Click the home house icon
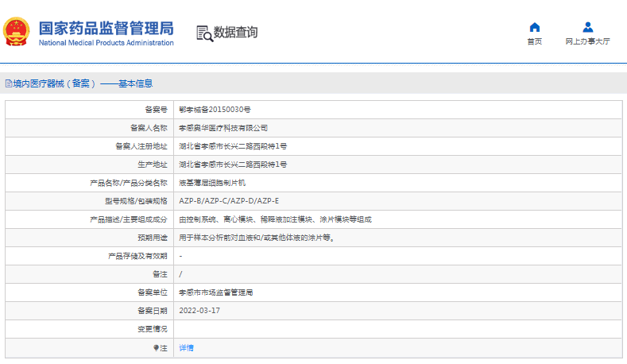627x364 pixels. [x=534, y=27]
